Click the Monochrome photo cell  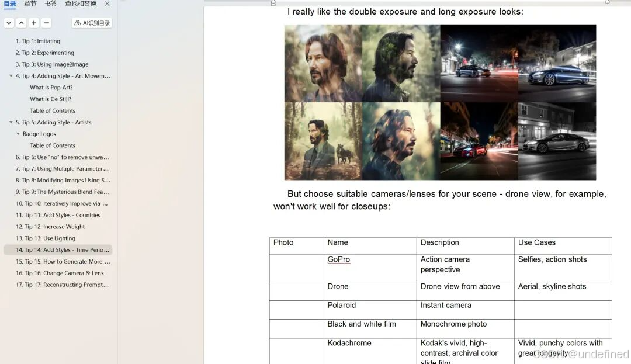465,328
